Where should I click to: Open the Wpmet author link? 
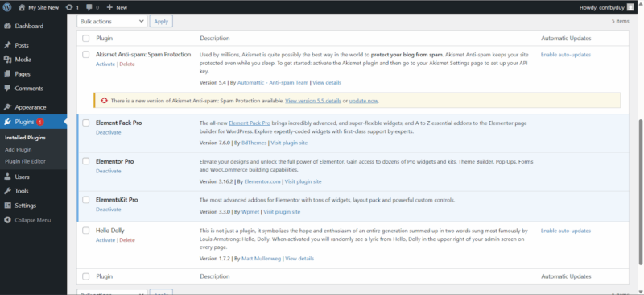(250, 212)
